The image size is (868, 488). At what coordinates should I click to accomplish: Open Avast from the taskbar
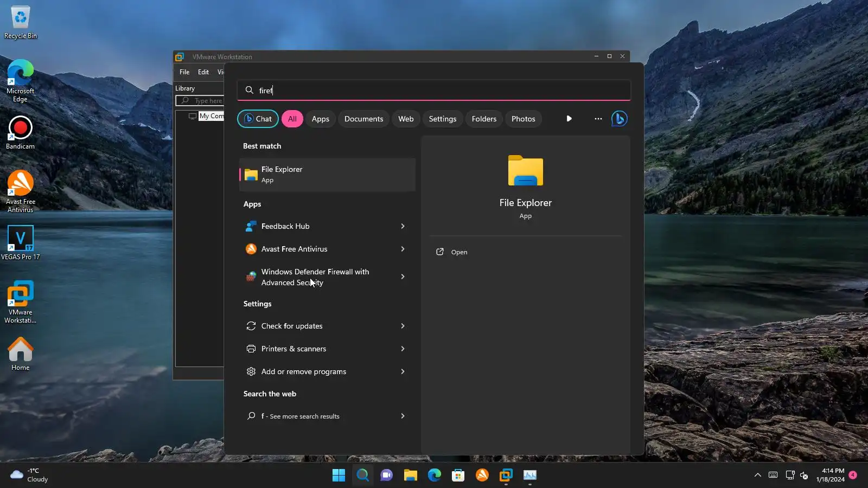click(x=482, y=475)
